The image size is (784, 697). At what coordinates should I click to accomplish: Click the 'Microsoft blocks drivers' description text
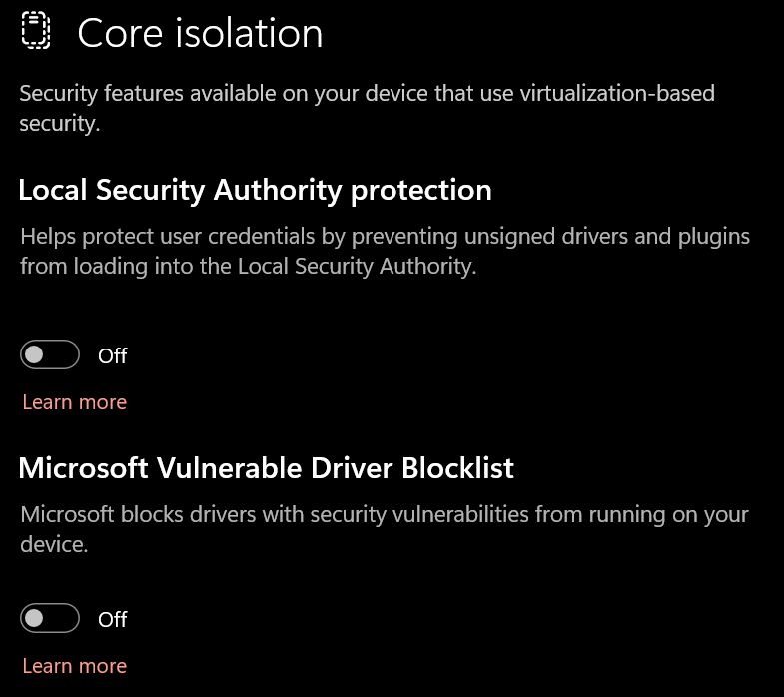pos(384,529)
